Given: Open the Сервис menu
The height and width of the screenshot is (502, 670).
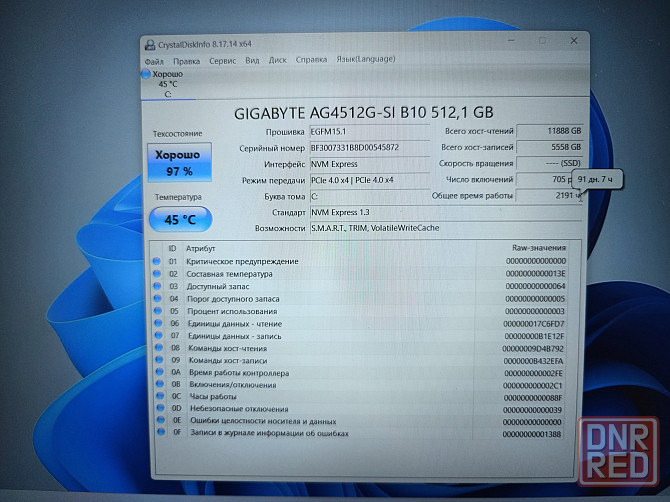Looking at the screenshot, I should [x=223, y=61].
